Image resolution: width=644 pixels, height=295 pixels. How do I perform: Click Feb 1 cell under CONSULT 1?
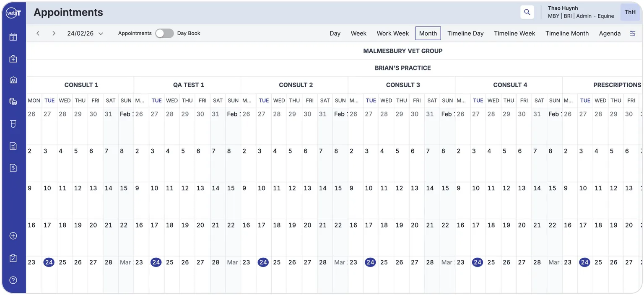click(x=126, y=127)
